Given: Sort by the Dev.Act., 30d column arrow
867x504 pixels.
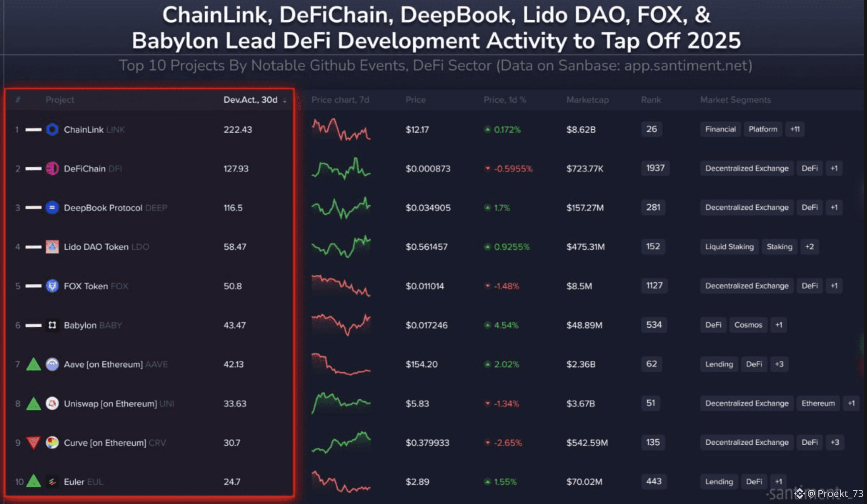Looking at the screenshot, I should [x=285, y=100].
